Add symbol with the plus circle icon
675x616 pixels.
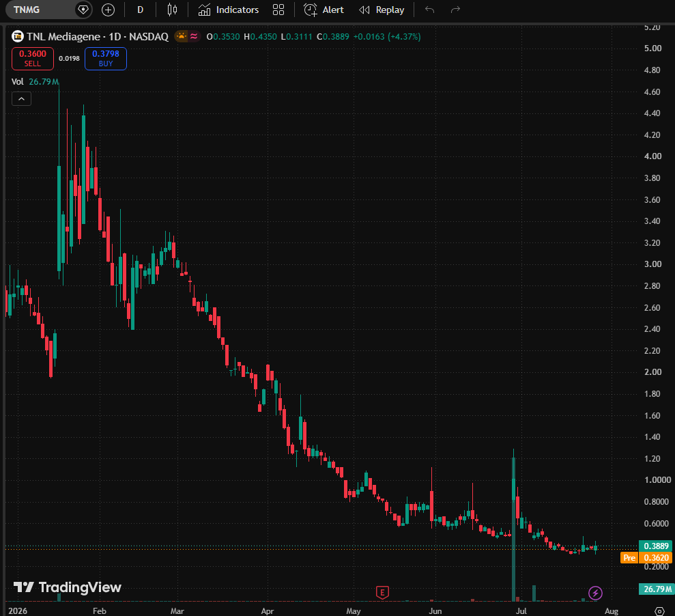pyautogui.click(x=108, y=10)
